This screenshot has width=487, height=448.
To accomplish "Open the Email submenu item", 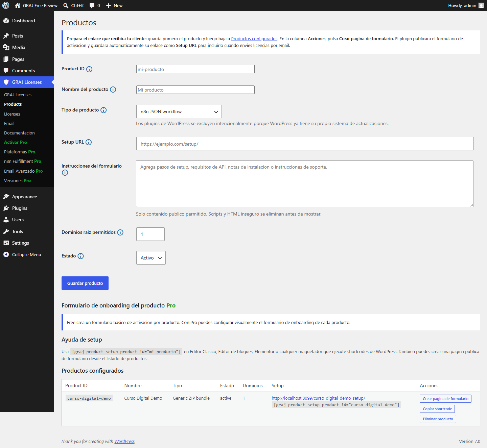I will coord(9,124).
